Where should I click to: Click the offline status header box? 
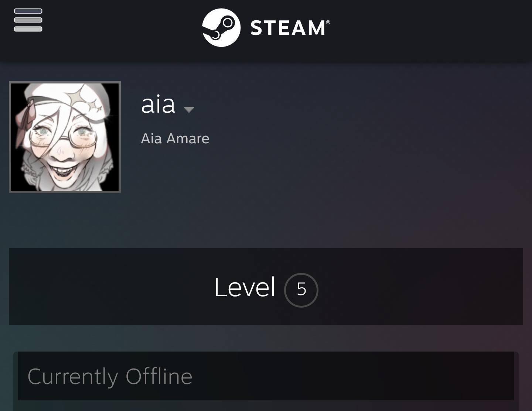pos(266,376)
